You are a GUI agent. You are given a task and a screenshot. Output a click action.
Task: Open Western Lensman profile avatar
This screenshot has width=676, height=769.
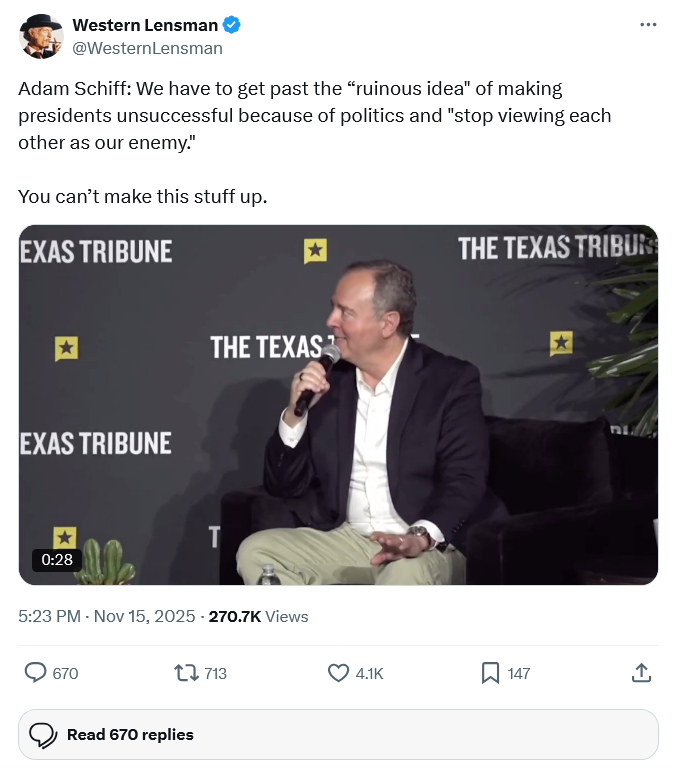pos(41,37)
